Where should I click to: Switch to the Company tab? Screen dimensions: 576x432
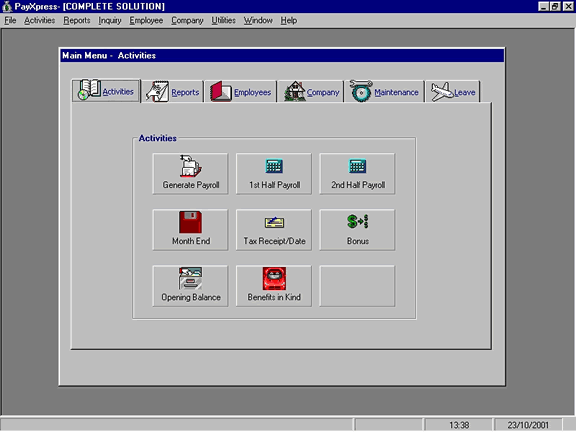click(x=311, y=91)
